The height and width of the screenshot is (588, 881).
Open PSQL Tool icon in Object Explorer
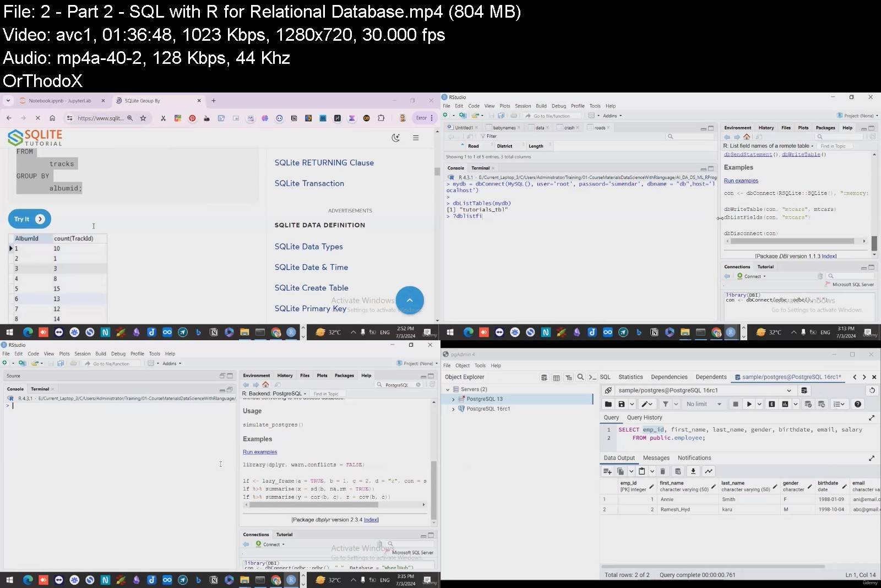(592, 378)
